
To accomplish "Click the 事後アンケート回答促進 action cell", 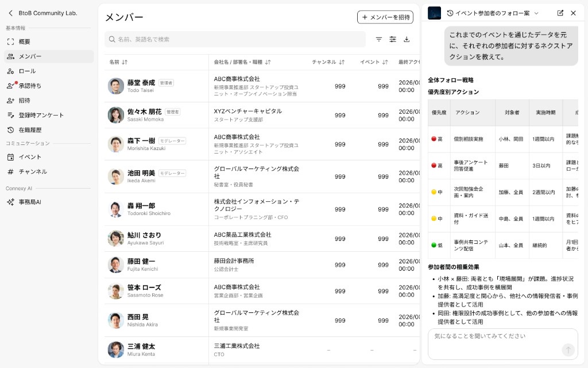I will [473, 166].
